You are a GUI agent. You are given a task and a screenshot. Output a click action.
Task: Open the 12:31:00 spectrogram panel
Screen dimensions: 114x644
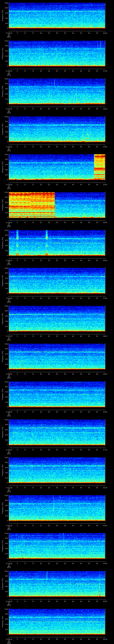pos(57,91)
